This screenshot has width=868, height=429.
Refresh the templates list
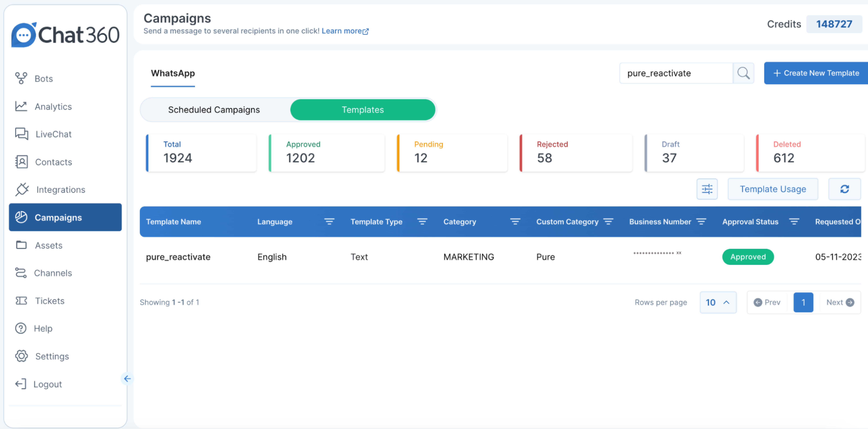coord(844,189)
